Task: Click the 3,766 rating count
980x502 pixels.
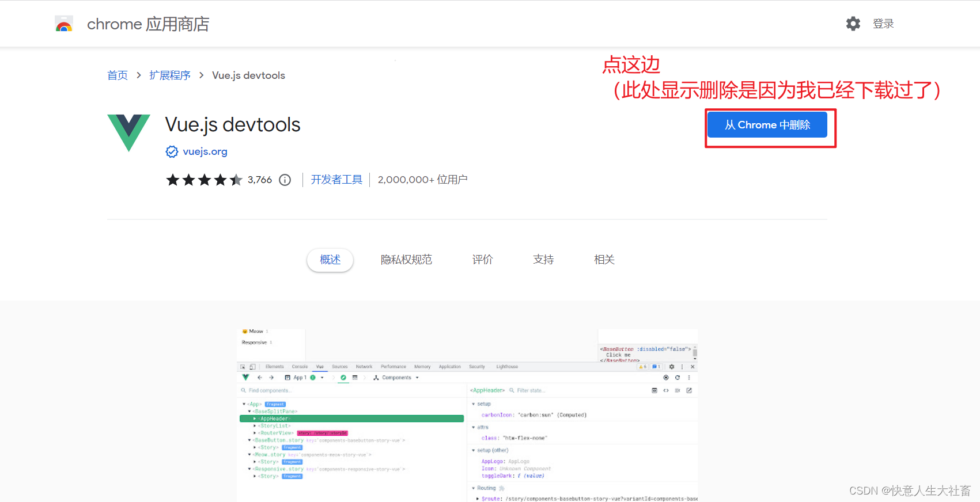Action: pos(260,180)
